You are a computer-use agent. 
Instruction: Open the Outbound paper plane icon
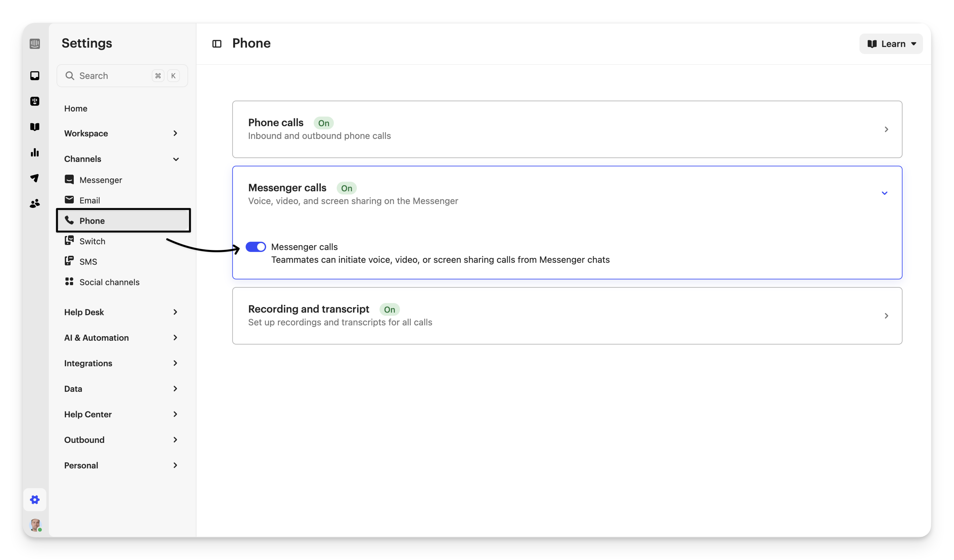(x=35, y=178)
